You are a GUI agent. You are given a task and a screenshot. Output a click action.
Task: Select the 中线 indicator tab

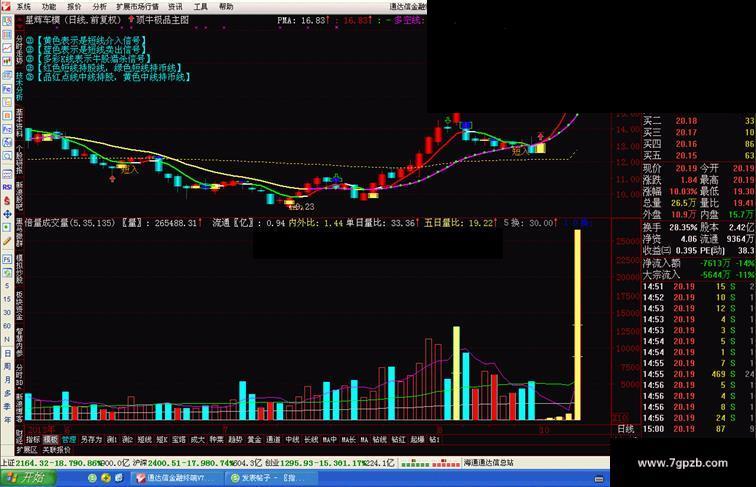(x=292, y=440)
